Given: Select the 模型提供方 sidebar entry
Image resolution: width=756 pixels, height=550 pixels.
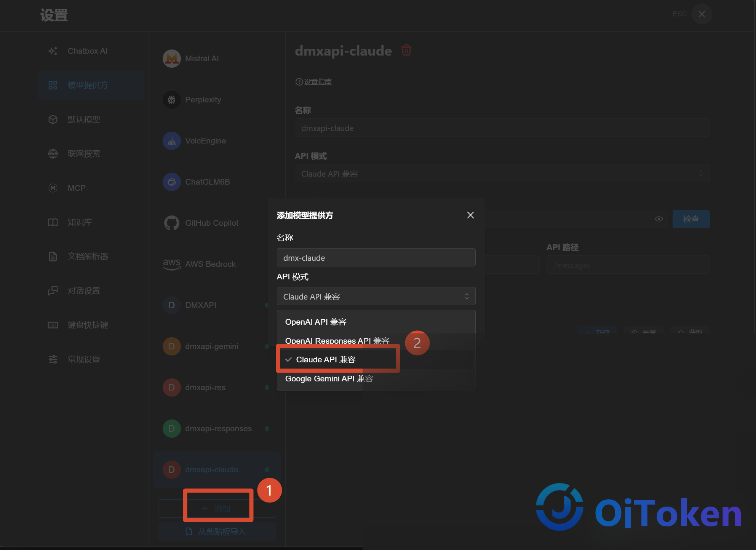Looking at the screenshot, I should 91,85.
